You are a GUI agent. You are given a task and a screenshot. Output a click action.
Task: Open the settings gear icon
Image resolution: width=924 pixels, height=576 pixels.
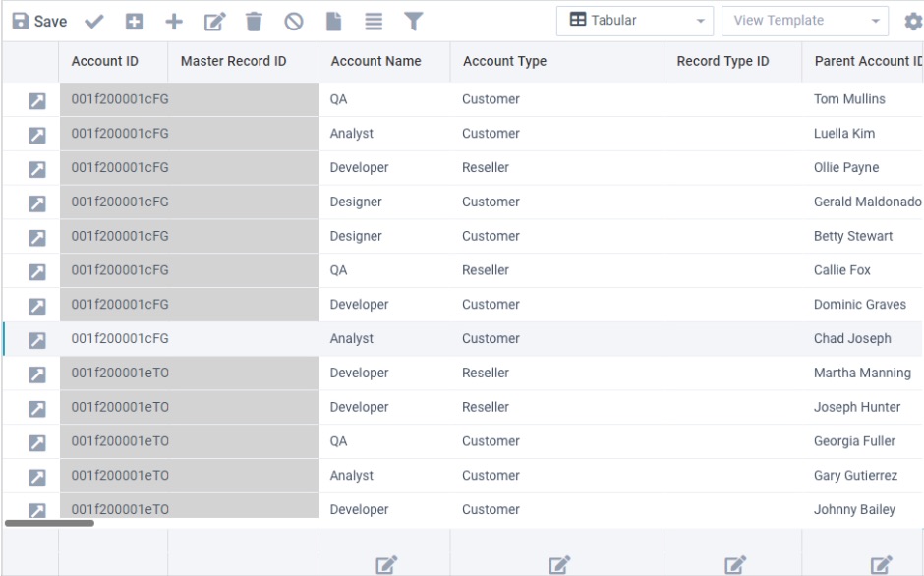(912, 22)
